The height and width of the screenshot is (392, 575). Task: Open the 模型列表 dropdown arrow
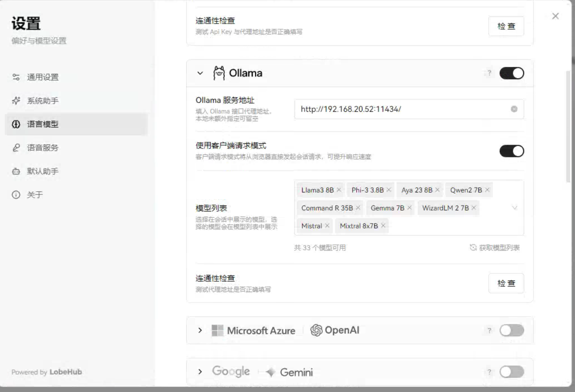click(514, 208)
